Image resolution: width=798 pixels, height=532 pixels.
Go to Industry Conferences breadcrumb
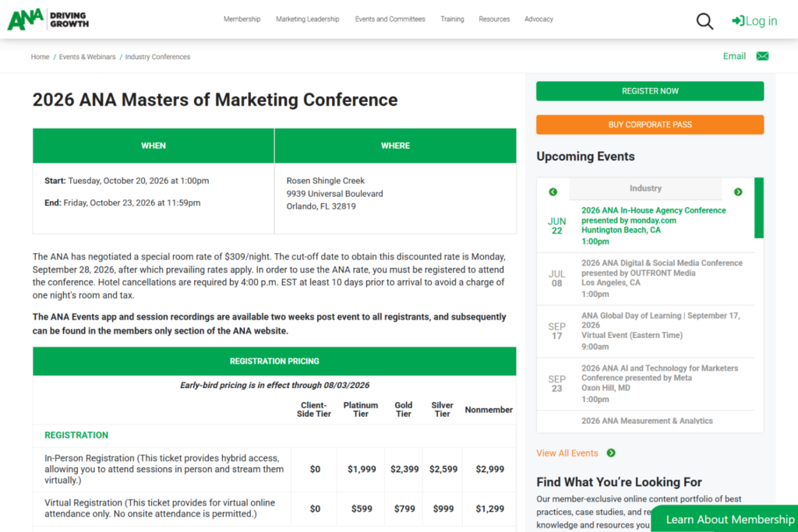[157, 57]
